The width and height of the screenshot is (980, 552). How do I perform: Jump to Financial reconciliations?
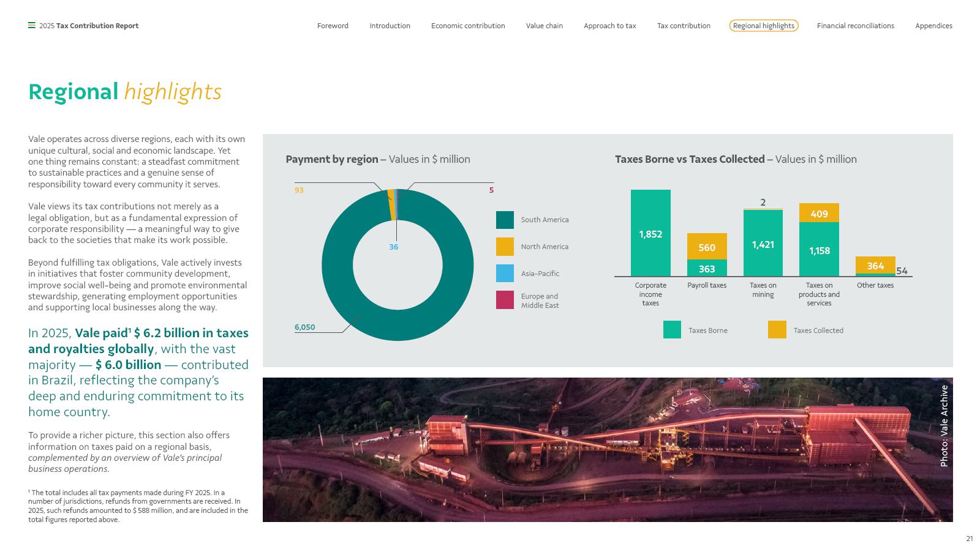pos(856,26)
